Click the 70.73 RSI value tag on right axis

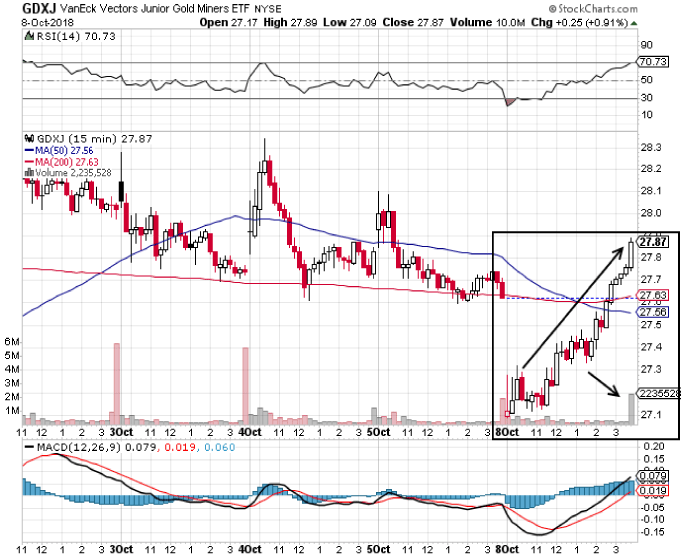[652, 62]
